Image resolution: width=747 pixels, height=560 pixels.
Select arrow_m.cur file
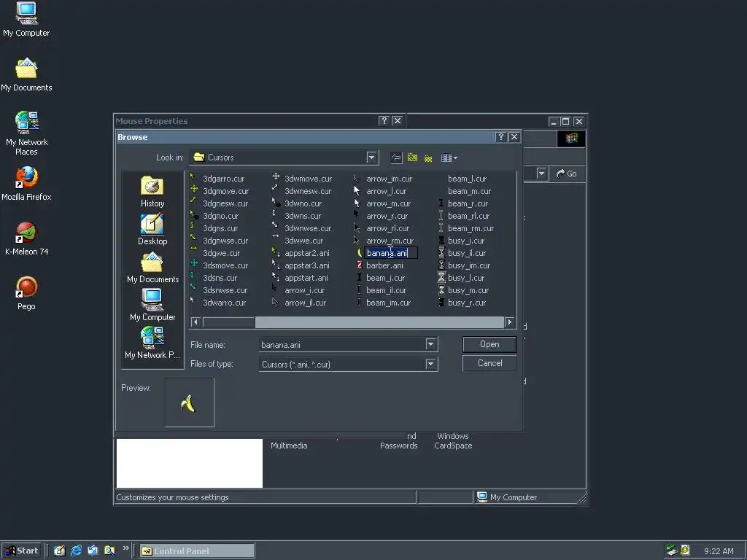click(x=388, y=203)
